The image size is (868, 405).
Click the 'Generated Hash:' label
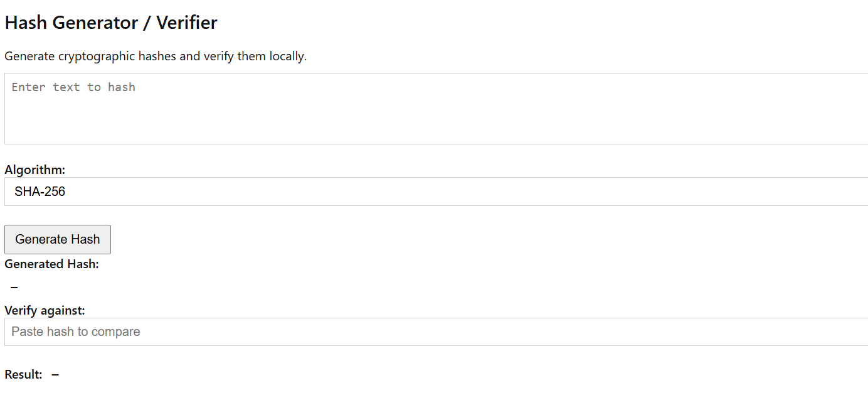pyautogui.click(x=51, y=264)
